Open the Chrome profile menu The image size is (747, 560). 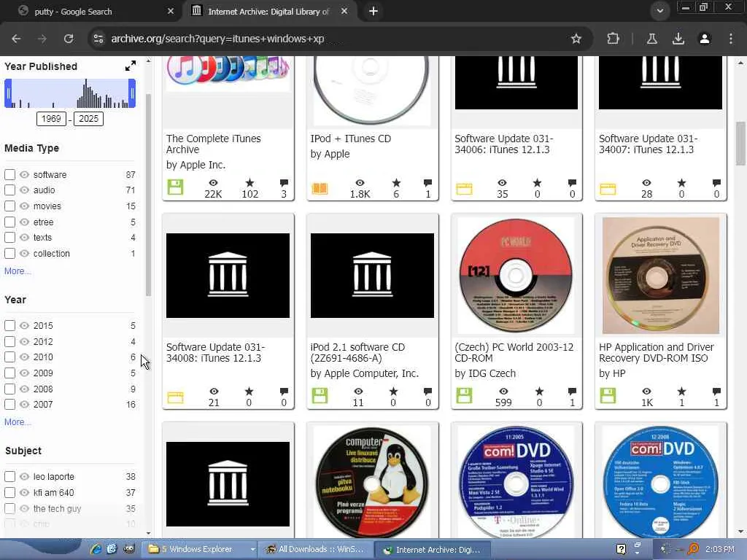coord(705,39)
